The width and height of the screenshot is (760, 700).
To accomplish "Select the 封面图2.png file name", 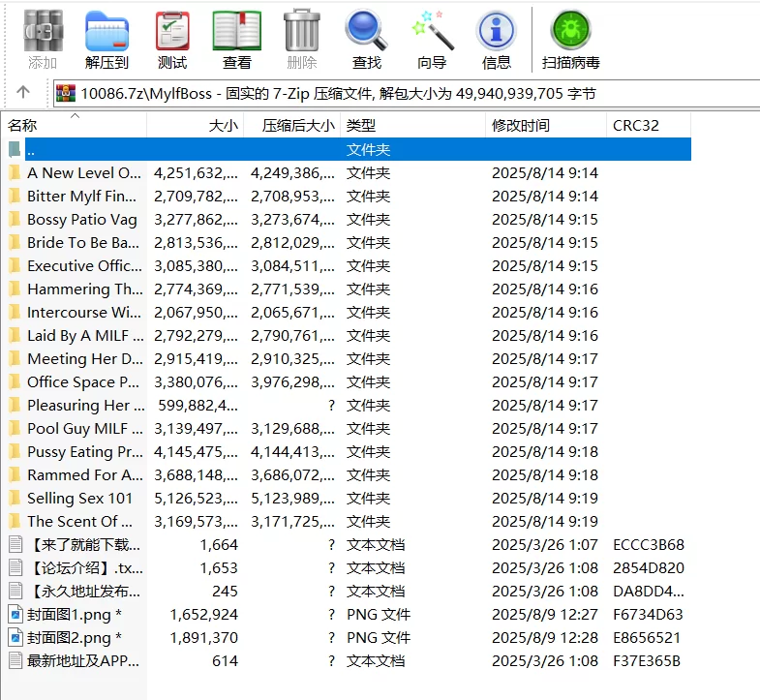I will tap(75, 638).
